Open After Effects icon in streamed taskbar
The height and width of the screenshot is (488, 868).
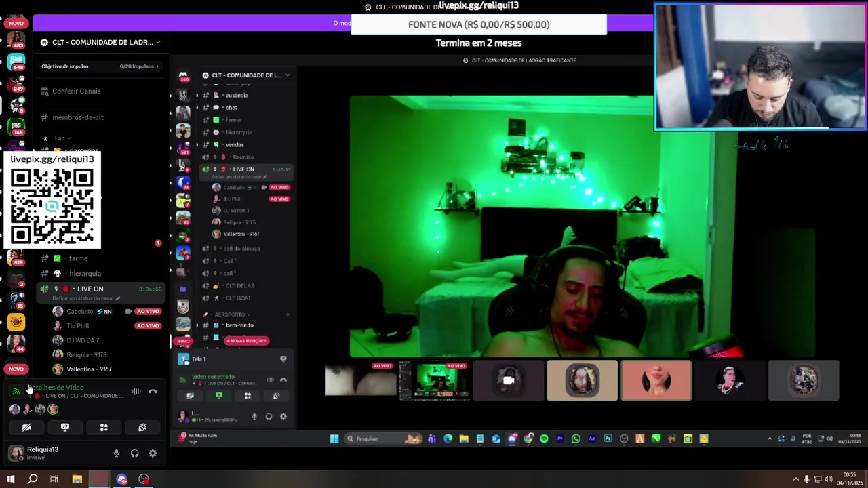point(592,439)
